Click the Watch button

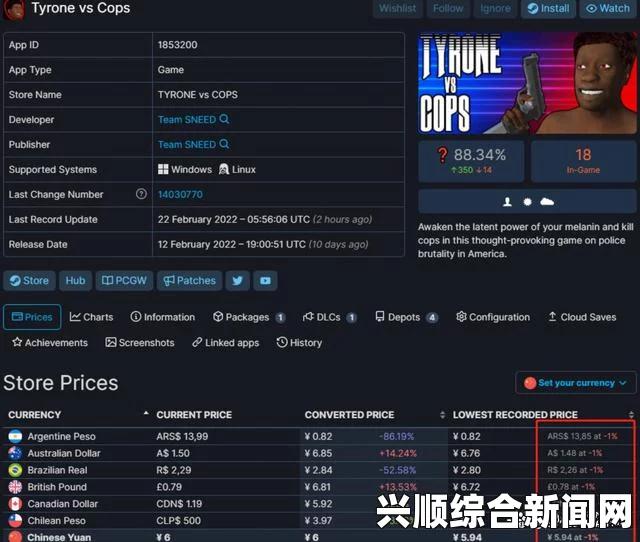[x=608, y=8]
